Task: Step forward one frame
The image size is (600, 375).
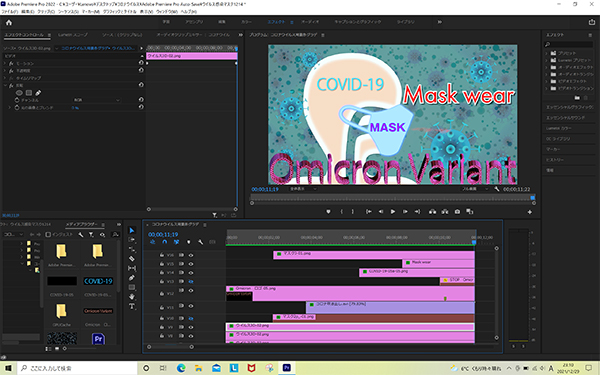Action: pyautogui.click(x=405, y=212)
